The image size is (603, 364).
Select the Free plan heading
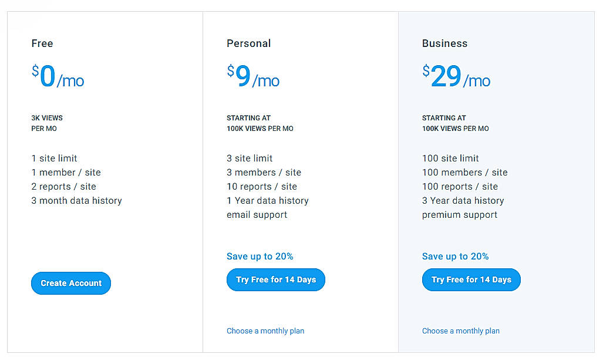pyautogui.click(x=42, y=43)
